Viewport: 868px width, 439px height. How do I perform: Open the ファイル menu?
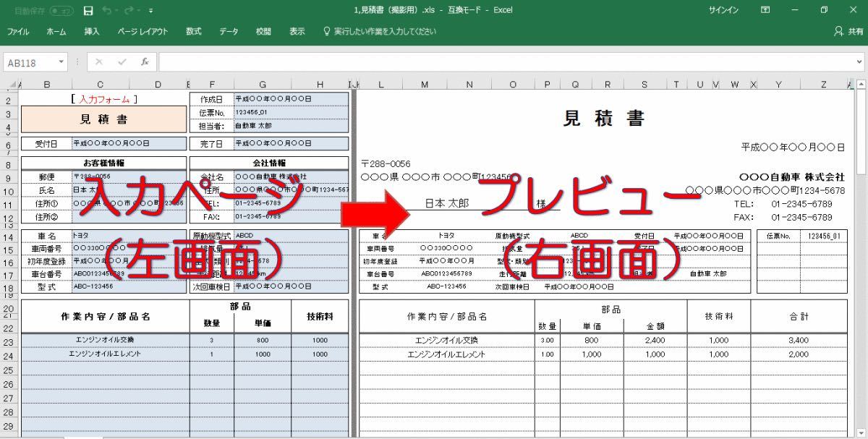point(18,32)
